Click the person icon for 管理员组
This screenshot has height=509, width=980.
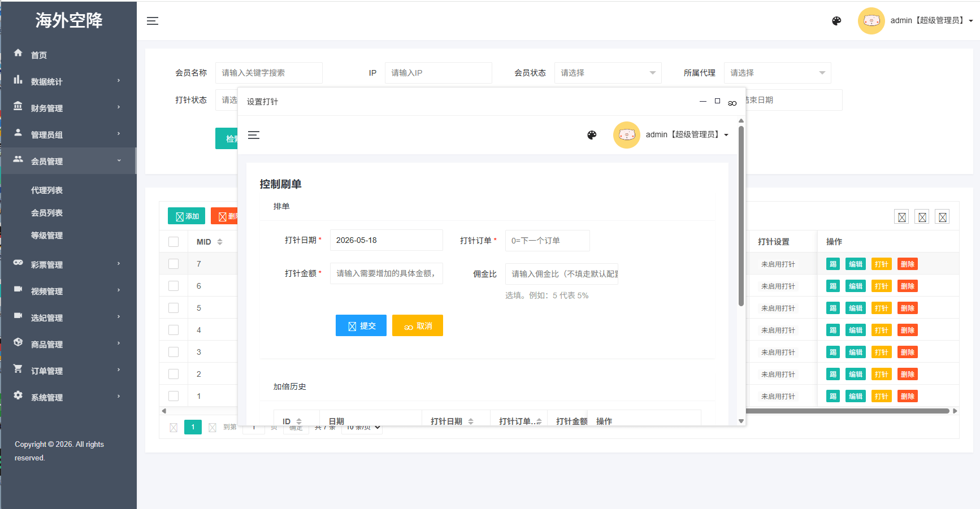[x=18, y=133]
